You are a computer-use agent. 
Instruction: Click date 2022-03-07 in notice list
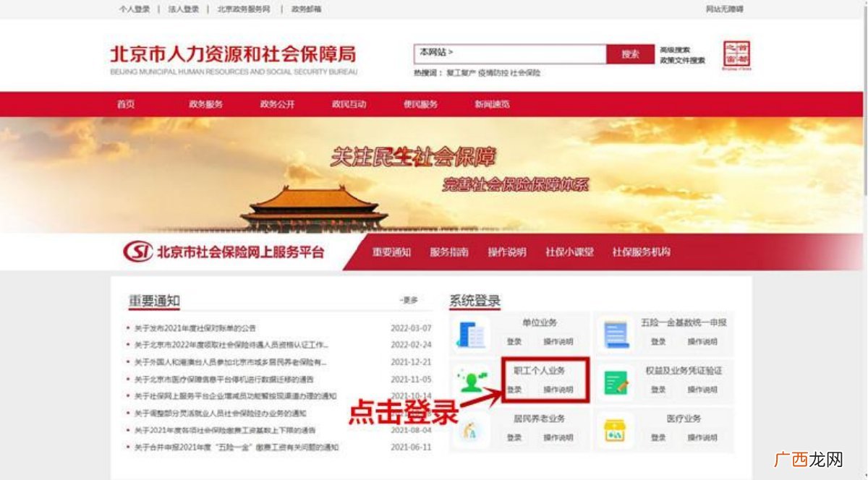click(x=411, y=328)
